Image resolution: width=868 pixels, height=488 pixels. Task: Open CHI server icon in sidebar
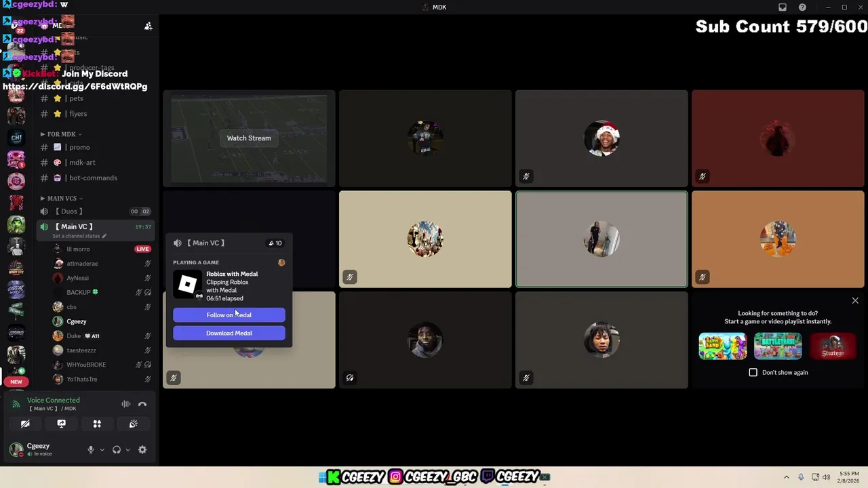tap(16, 138)
